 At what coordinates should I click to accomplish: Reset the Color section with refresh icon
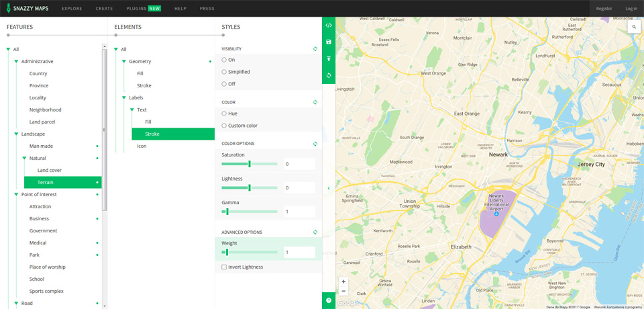315,103
